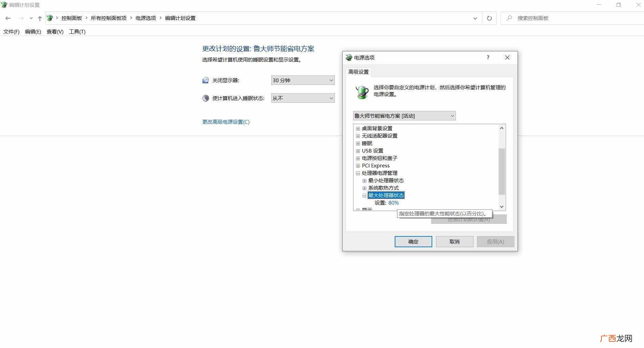Navigate to 所有控制面板项 breadcrumb
Viewport: 644px width, 348px height.
click(x=109, y=18)
